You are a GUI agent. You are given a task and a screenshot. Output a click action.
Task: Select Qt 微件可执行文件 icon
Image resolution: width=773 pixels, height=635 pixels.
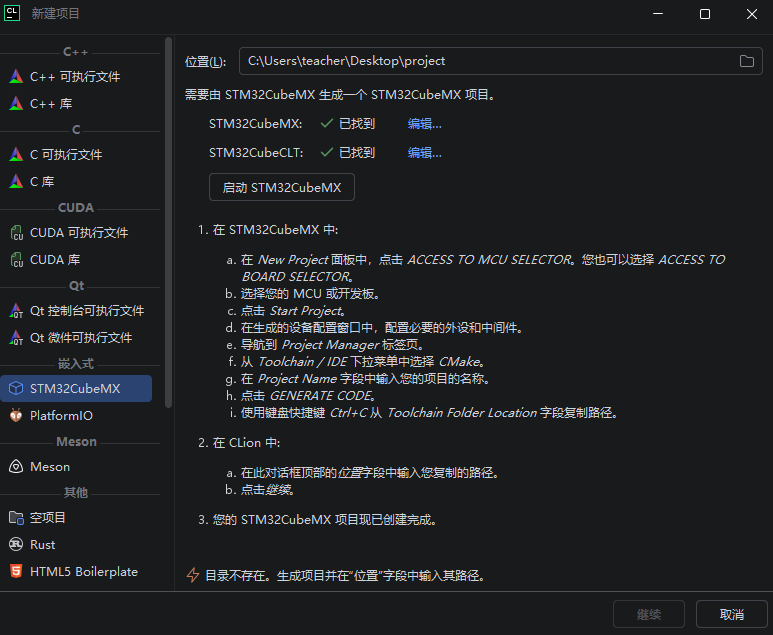coord(16,338)
